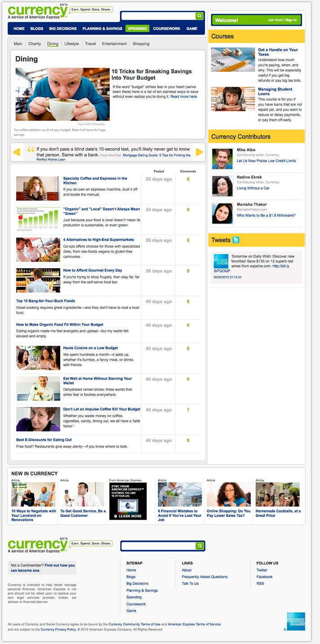The width and height of the screenshot is (320, 644).
Task: Switch to the Main sub-tab
Action: (x=18, y=44)
